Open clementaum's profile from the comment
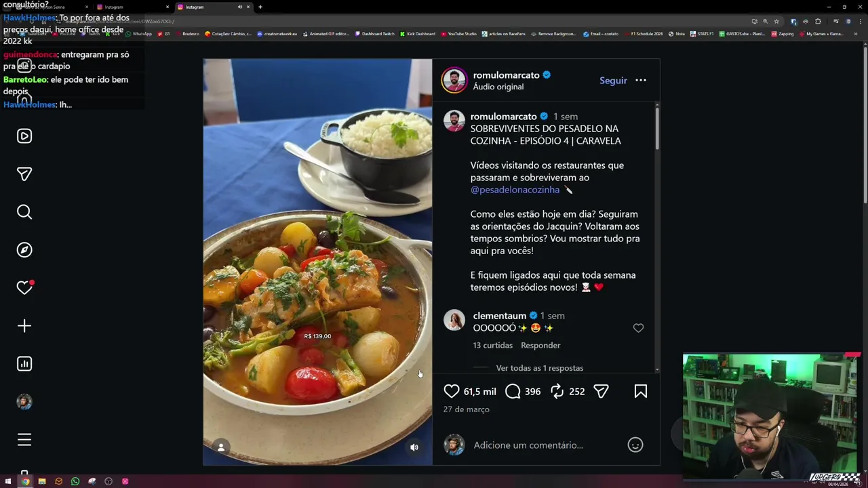The height and width of the screenshot is (488, 868). click(x=500, y=316)
